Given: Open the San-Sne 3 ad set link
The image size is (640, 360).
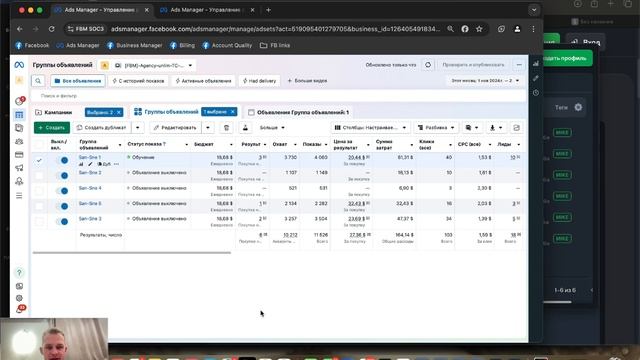Looking at the screenshot, I should tap(90, 219).
